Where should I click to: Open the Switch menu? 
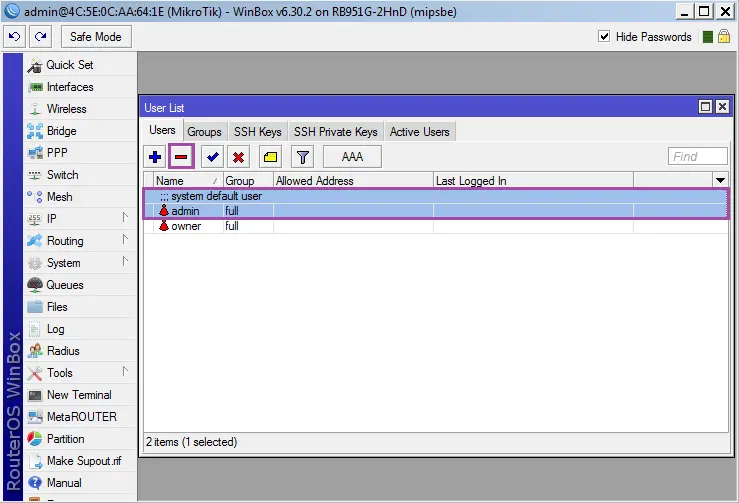80,175
